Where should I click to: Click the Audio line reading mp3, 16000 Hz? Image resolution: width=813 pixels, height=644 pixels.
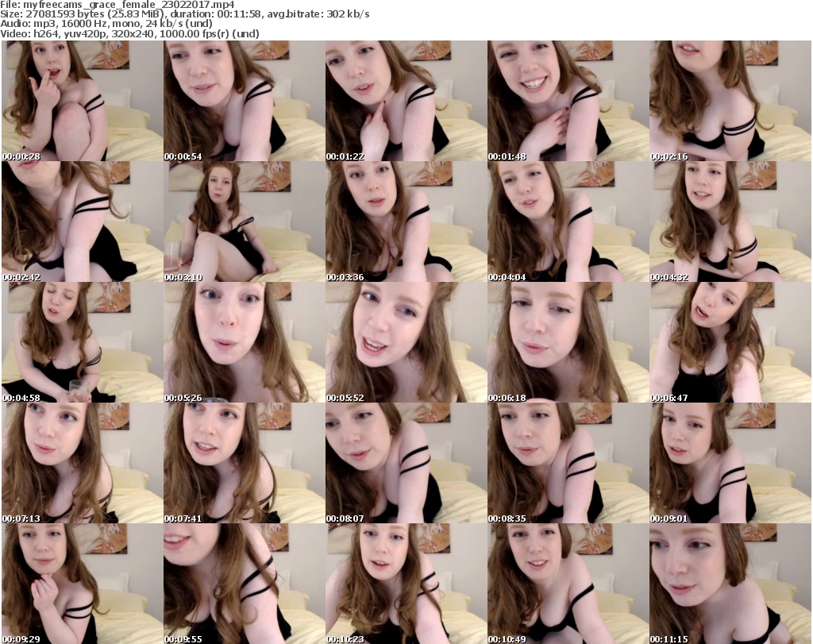click(x=106, y=24)
